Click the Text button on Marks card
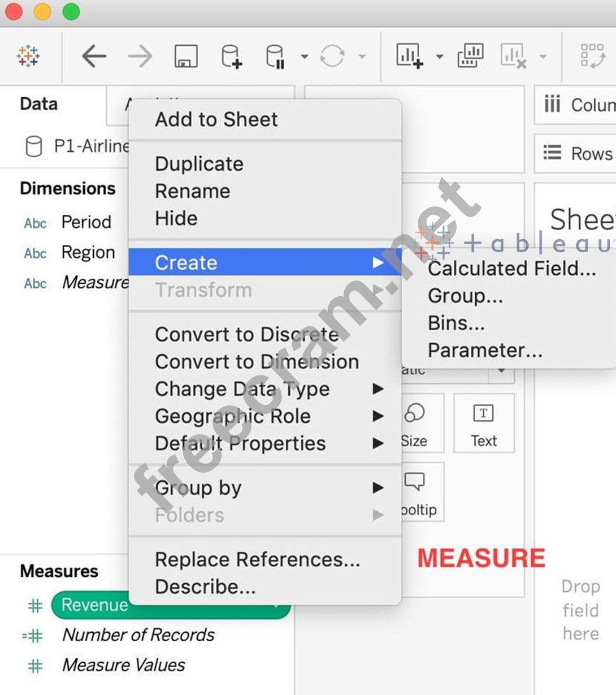 tap(484, 424)
